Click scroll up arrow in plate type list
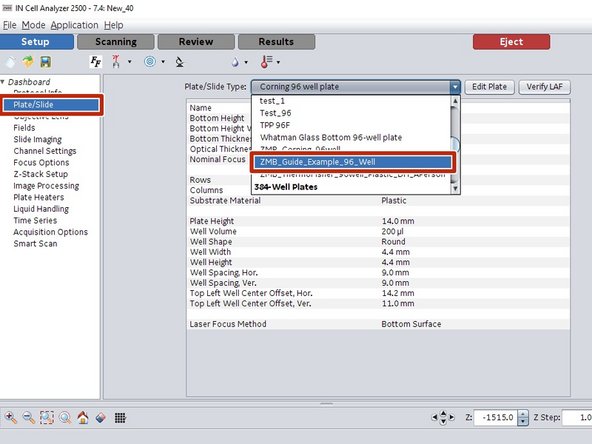 tap(455, 101)
